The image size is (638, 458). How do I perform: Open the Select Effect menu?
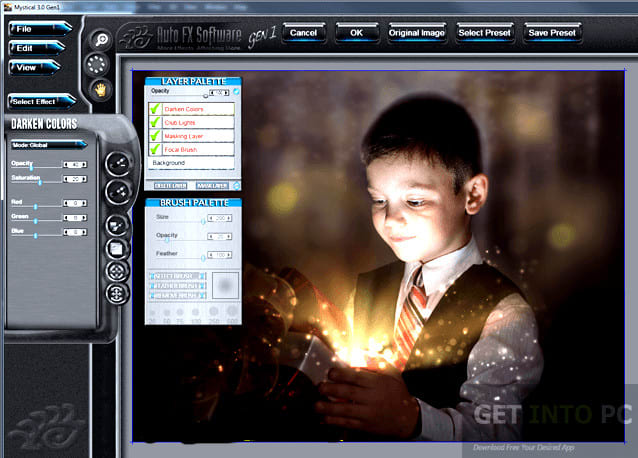[41, 101]
